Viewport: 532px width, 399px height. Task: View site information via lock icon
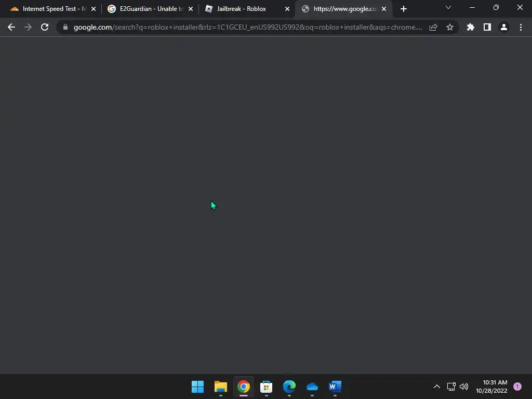pos(65,27)
